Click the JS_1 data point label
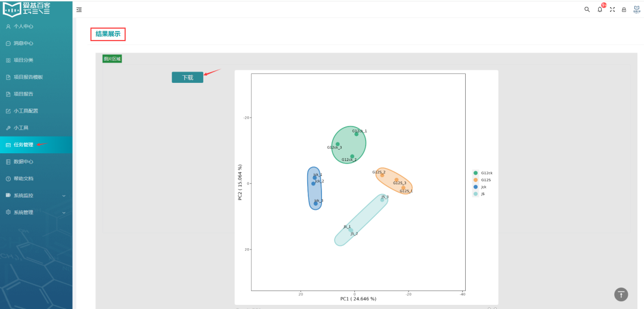644x309 pixels. point(347,227)
